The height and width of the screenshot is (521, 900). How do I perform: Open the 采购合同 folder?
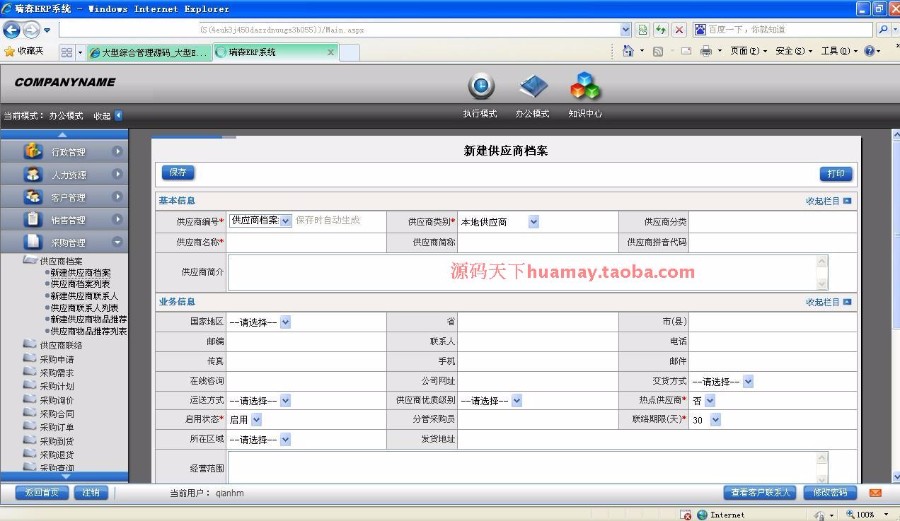(x=49, y=413)
